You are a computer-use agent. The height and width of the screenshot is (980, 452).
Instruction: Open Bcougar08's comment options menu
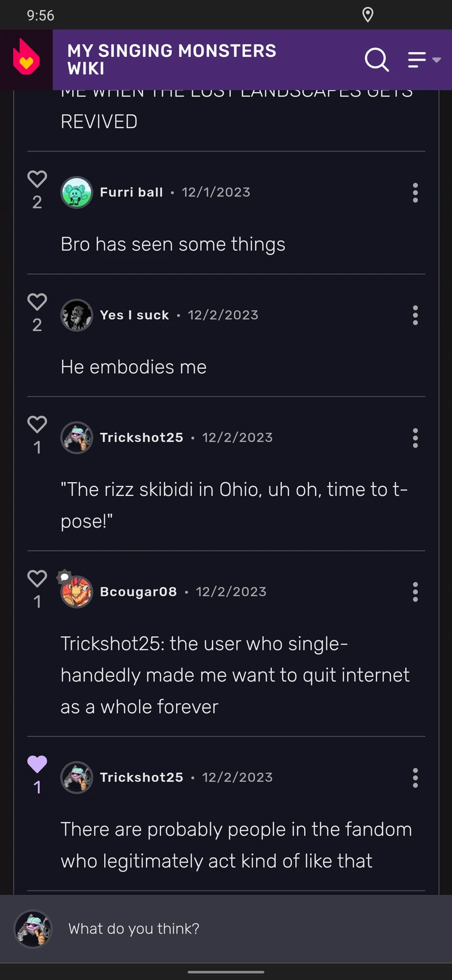pos(415,592)
